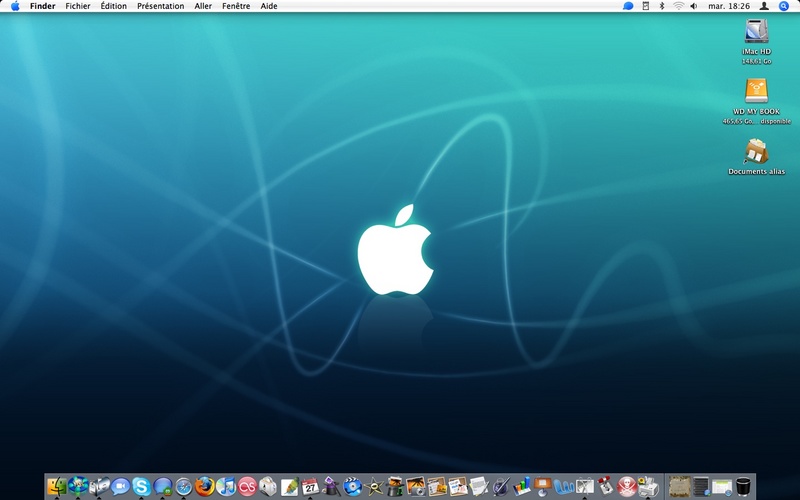Launch Keynote podium icon in the Dock

[543, 487]
